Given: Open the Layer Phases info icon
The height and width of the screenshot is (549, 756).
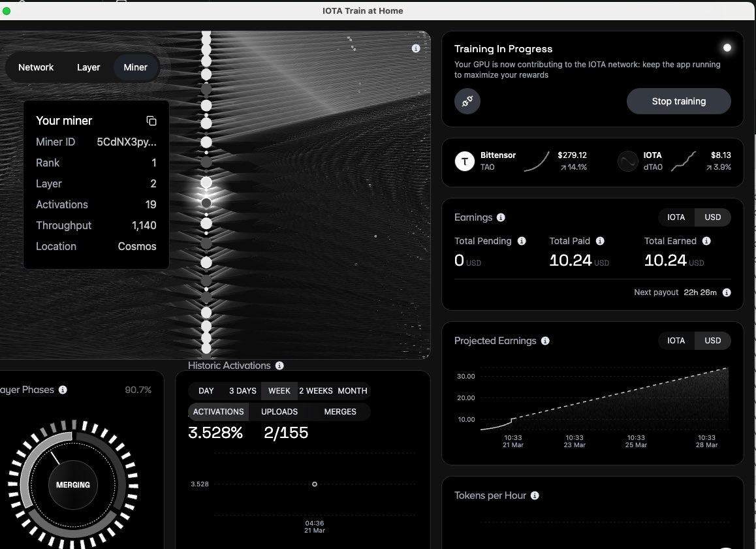Looking at the screenshot, I should (x=63, y=390).
